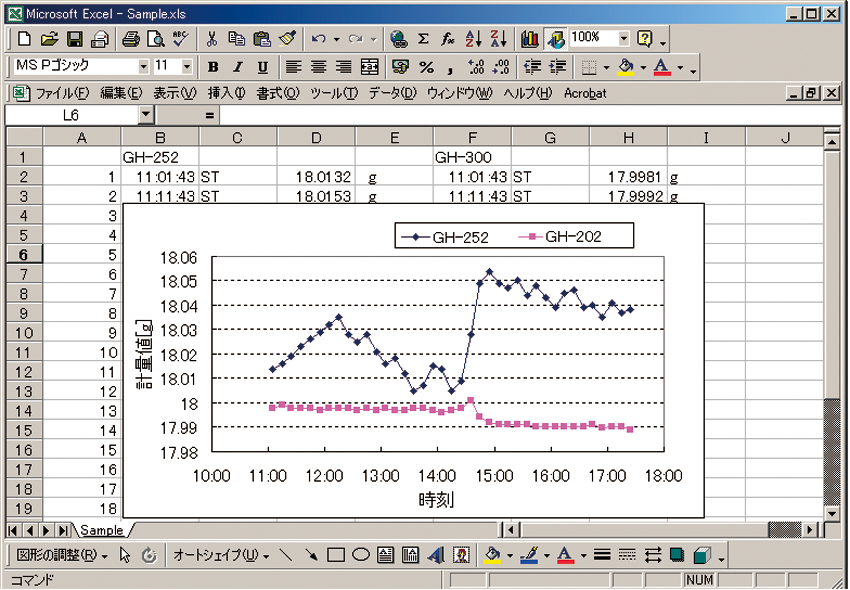Expand the zoom percentage dropdown
The height and width of the screenshot is (590, 850).
(624, 38)
